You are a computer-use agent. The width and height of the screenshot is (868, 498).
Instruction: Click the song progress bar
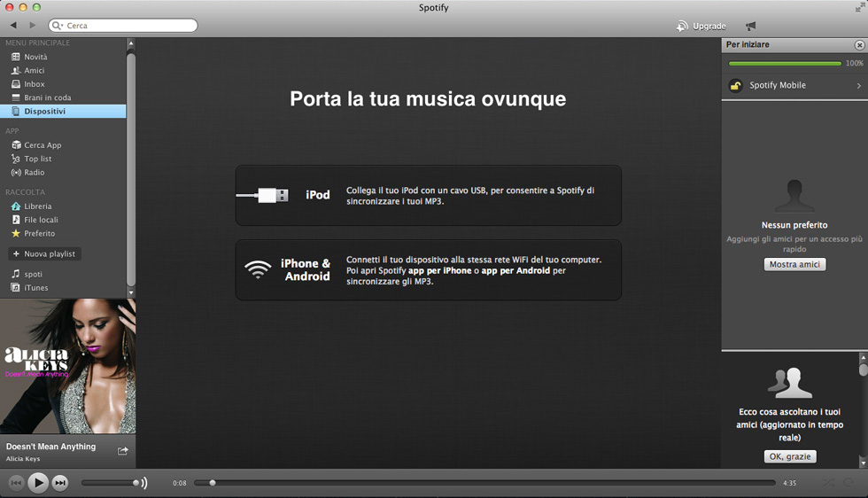tap(487, 483)
